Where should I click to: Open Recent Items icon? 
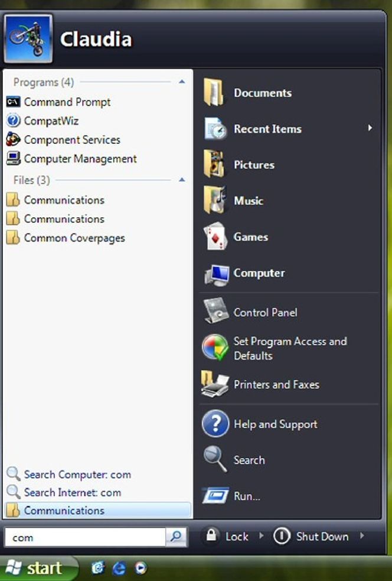click(x=215, y=129)
